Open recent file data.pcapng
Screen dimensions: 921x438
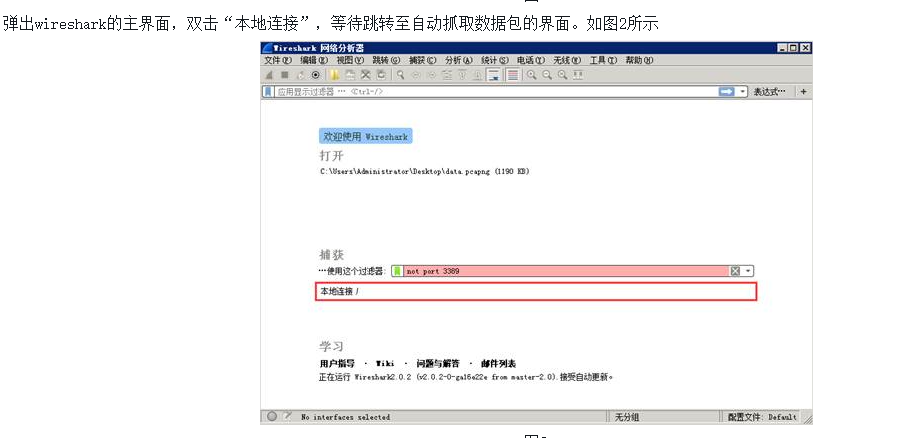(x=425, y=171)
